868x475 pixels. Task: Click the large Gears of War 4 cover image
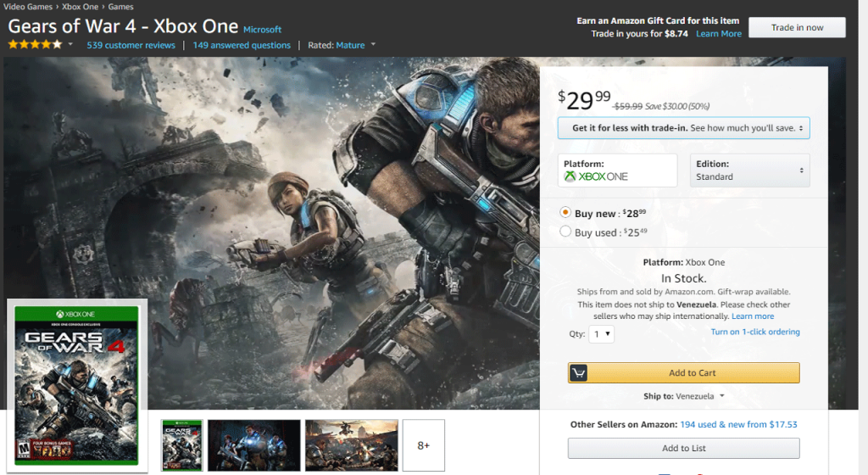(77, 385)
